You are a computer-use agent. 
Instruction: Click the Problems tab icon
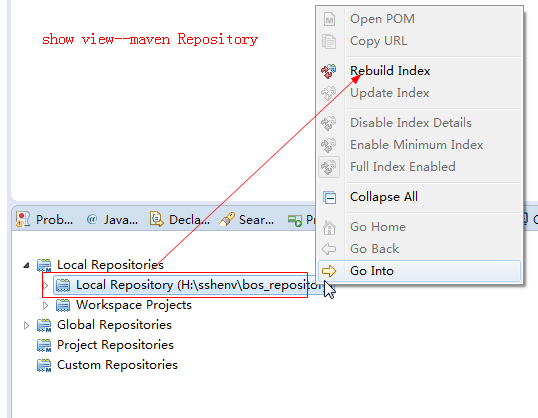23,220
